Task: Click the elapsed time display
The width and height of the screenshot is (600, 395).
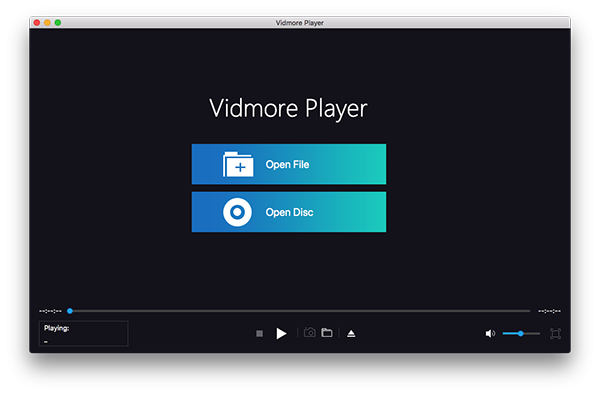Action: 51,311
